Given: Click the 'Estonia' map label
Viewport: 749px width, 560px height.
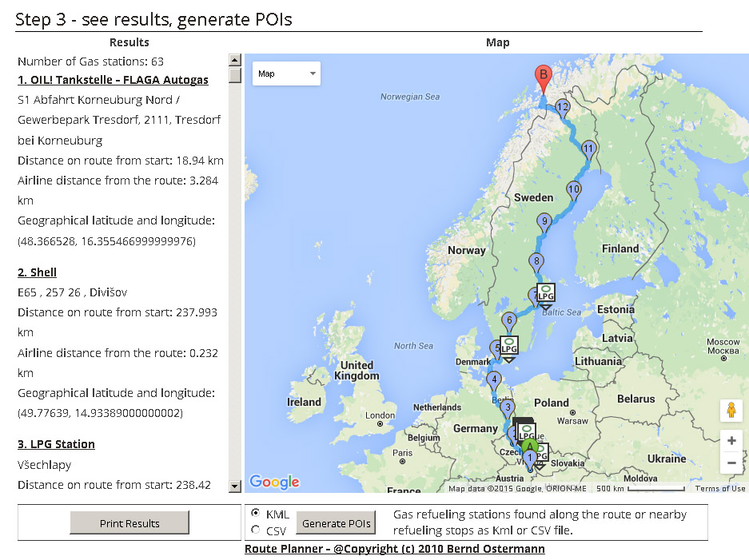Looking at the screenshot, I should (x=616, y=309).
